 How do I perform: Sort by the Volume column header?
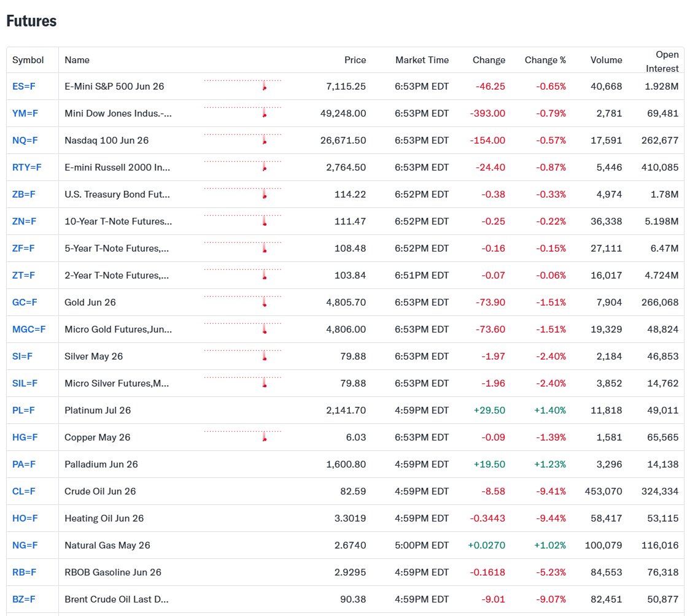pyautogui.click(x=606, y=60)
